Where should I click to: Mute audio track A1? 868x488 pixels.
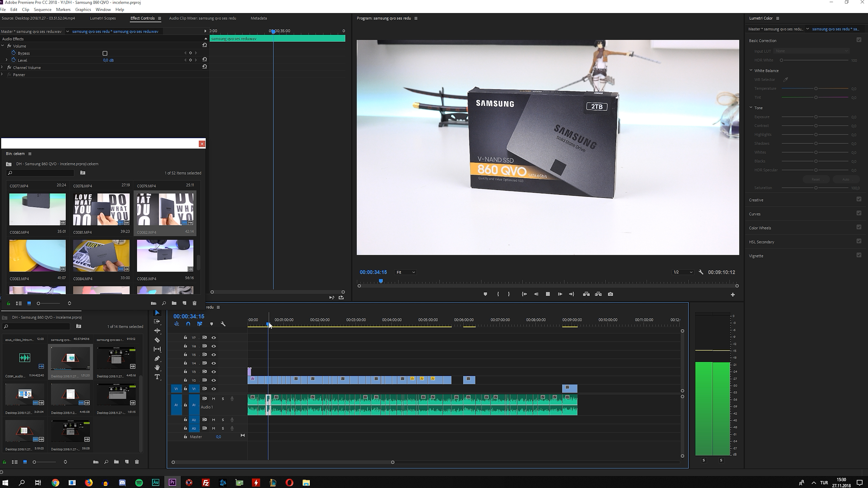213,398
